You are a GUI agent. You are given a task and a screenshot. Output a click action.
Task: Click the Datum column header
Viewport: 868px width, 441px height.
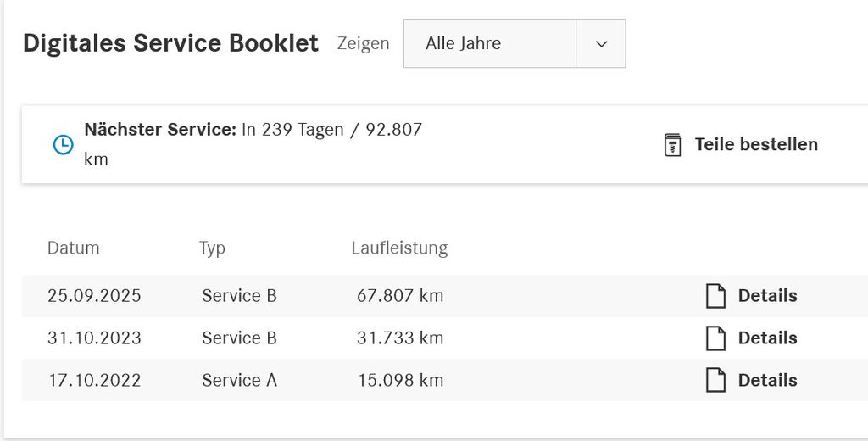coord(73,248)
